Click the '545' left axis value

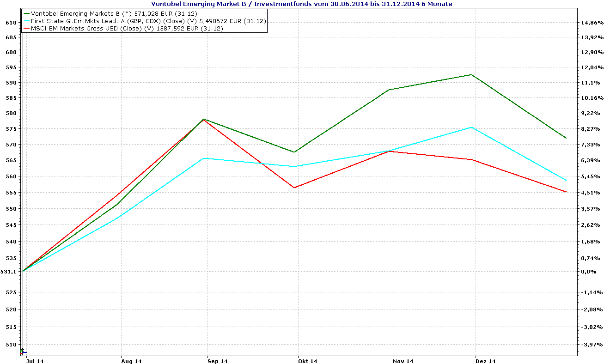tap(12, 225)
